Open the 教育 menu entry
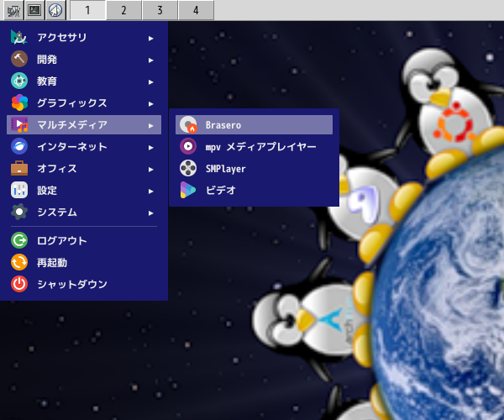Screen dimensions: 504x420 tap(84, 81)
